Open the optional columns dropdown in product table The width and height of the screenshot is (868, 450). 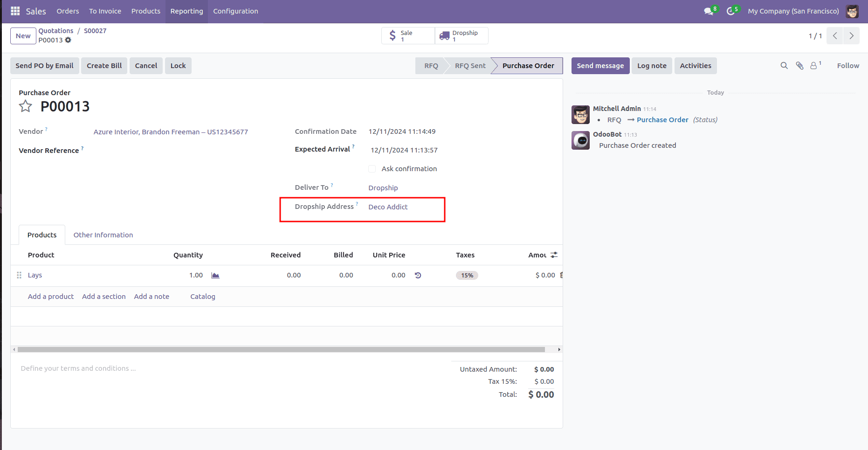click(x=554, y=255)
